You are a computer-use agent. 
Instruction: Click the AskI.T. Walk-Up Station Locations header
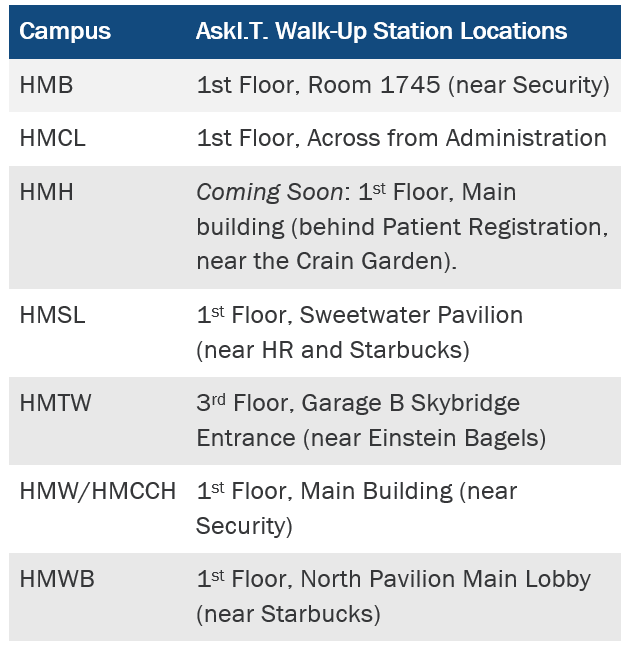(x=381, y=31)
